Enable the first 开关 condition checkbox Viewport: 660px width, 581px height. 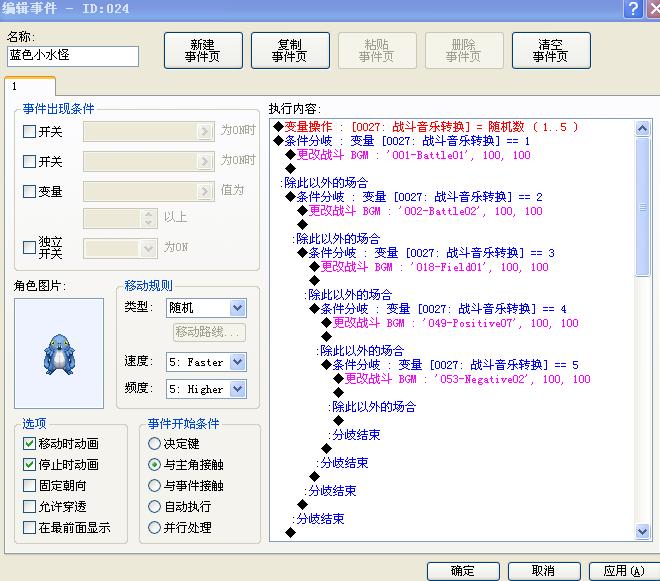(29, 131)
